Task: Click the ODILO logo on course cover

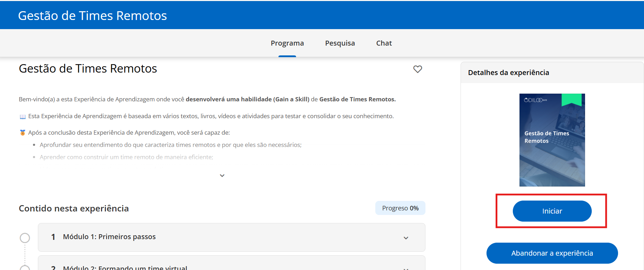Action: coord(535,100)
